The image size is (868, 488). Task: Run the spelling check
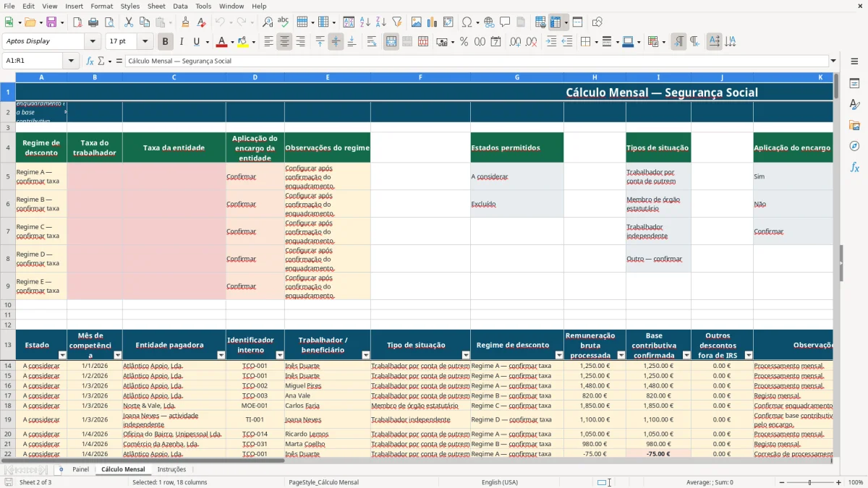[x=283, y=22]
